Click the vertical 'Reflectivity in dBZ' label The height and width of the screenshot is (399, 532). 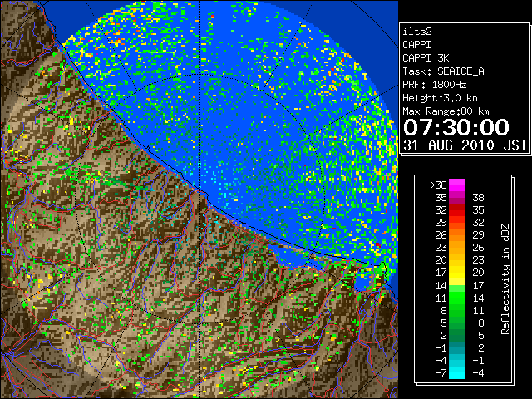505,279
